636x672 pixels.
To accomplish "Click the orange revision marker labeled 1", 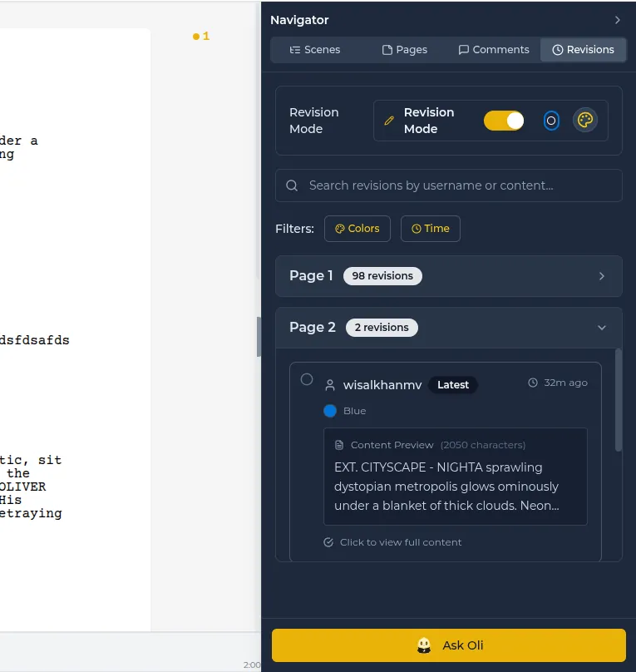I will point(201,37).
